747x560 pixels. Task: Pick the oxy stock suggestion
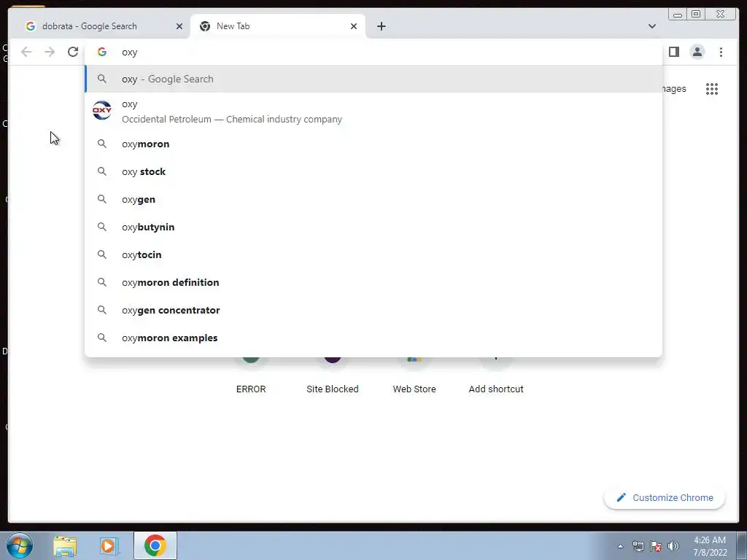[x=373, y=171]
